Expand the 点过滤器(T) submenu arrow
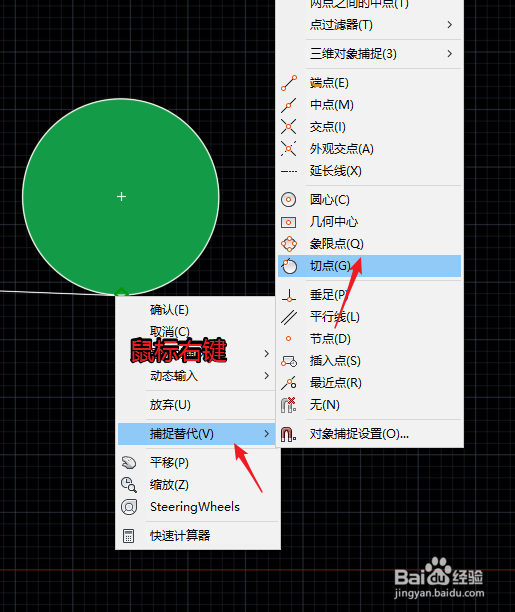515x612 pixels. 450,25
